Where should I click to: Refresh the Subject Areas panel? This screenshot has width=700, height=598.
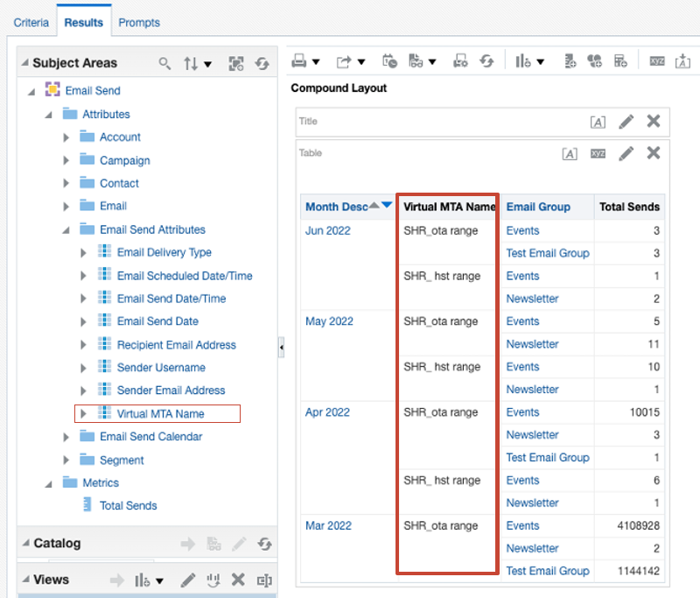pyautogui.click(x=261, y=64)
